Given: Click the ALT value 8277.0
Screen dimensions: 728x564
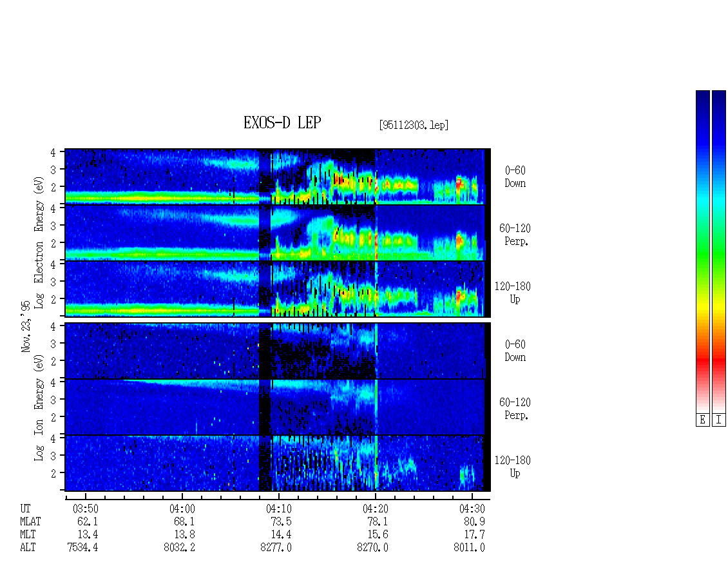Looking at the screenshot, I should 276,548.
